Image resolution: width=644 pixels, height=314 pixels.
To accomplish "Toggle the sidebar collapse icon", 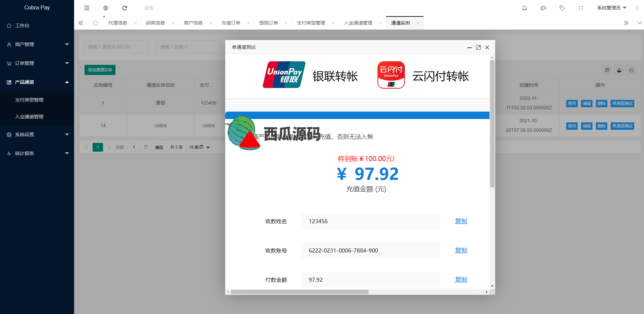I will [x=87, y=8].
